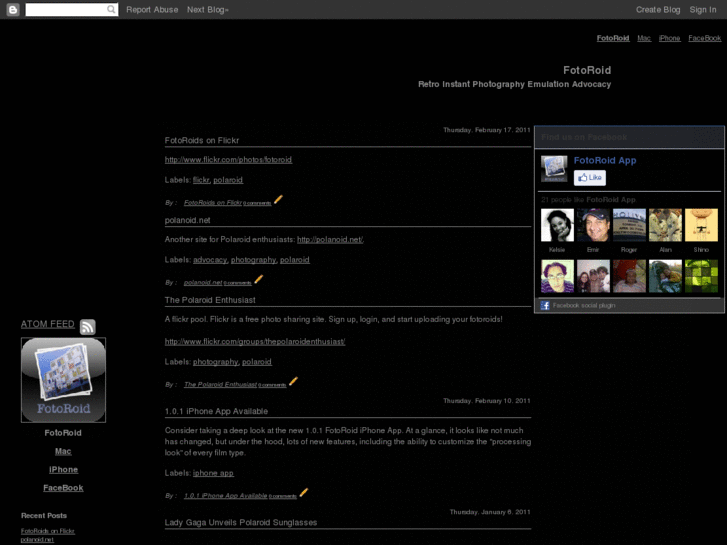Click FotoRoid App title in Facebook widget

(605, 160)
